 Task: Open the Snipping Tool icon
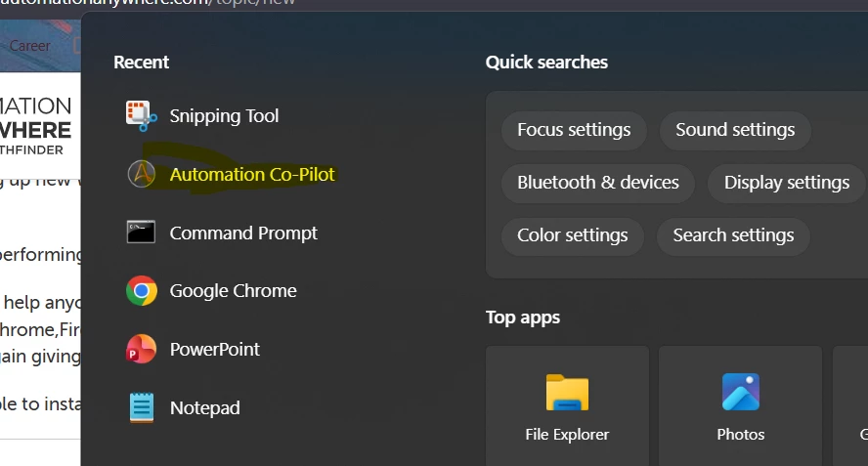click(x=141, y=115)
